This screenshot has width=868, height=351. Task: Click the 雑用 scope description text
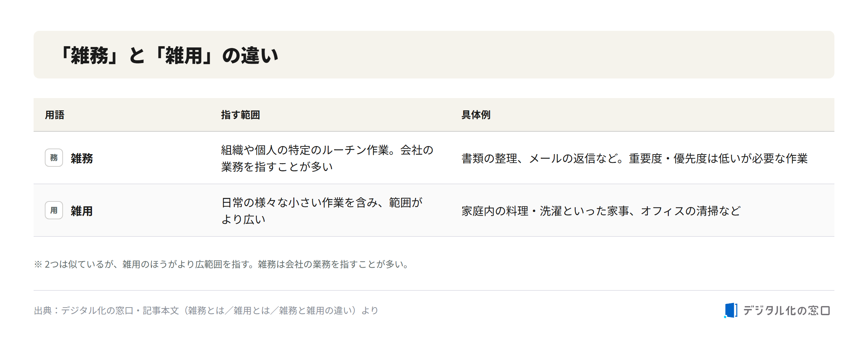tap(322, 211)
